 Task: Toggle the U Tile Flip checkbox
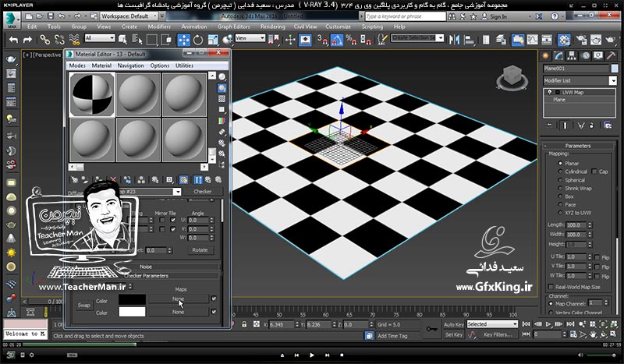597,257
